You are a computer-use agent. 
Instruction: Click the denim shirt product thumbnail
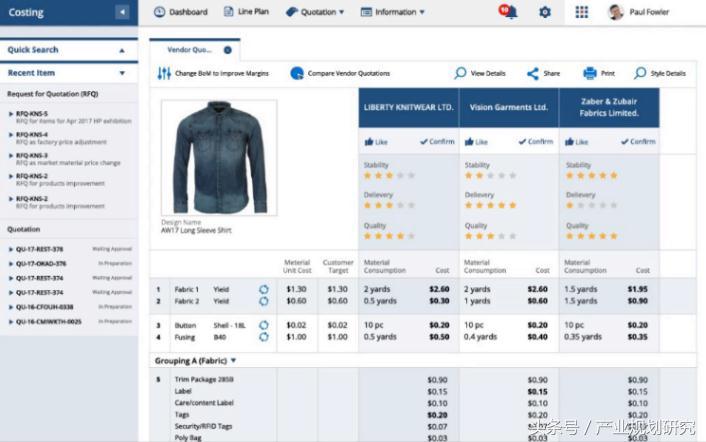tap(220, 158)
